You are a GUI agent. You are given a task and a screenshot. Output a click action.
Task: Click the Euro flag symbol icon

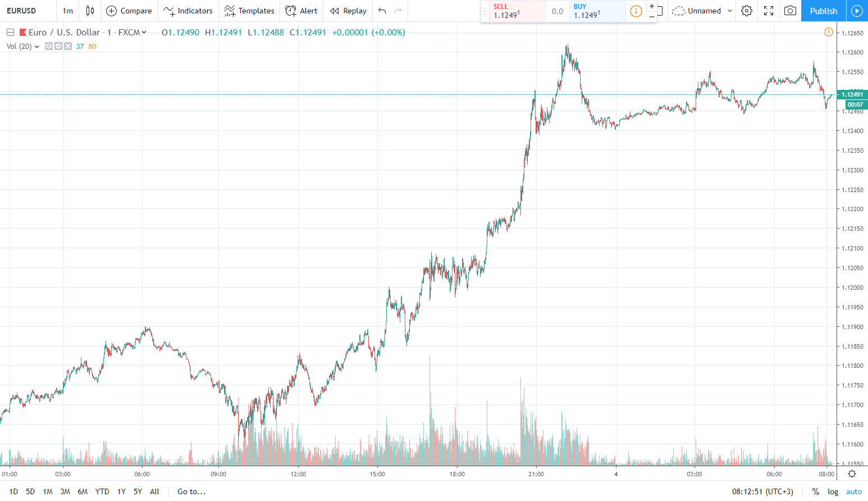click(x=22, y=32)
